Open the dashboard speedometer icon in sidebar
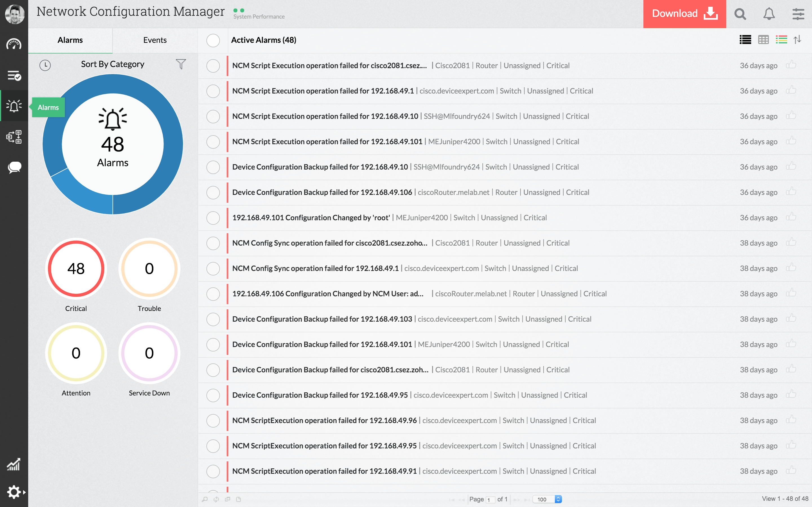812x507 pixels. coord(14,44)
